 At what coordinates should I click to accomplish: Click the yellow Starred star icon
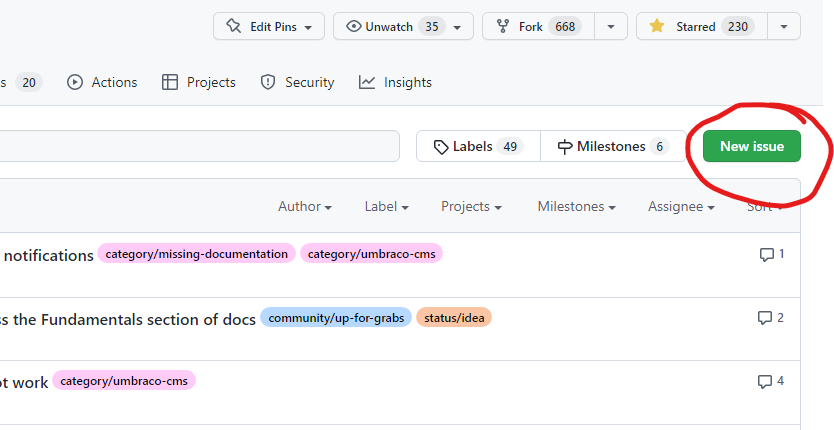coord(657,26)
